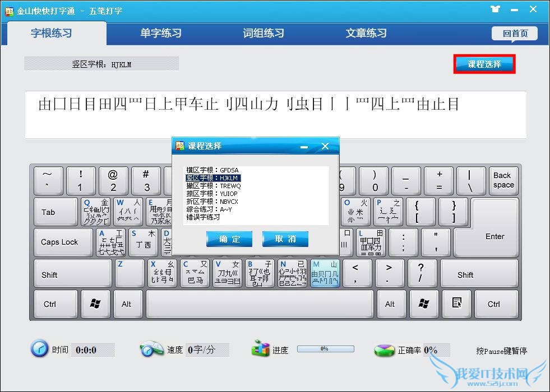
Task: Click the Tab key on keyboard
Action: click(56, 212)
